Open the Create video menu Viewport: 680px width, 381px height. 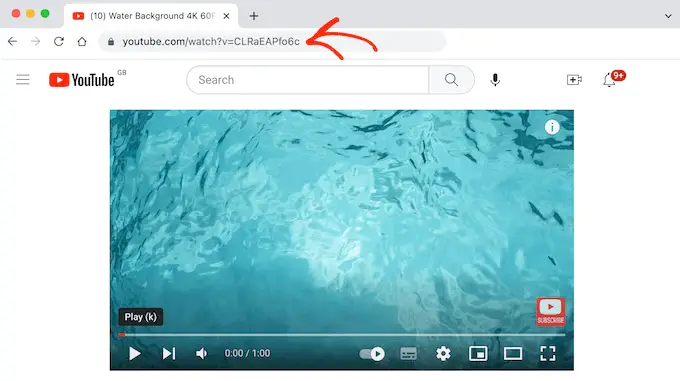574,80
